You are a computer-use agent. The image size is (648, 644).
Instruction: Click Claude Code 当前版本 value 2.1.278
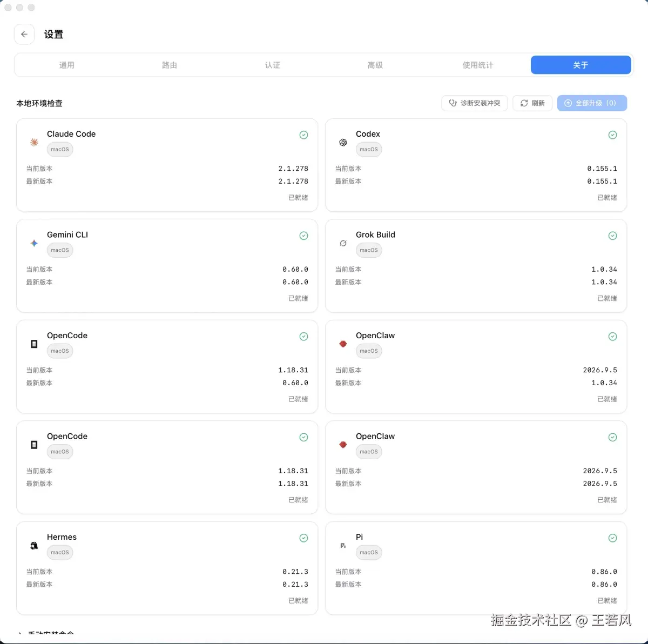[x=293, y=169]
